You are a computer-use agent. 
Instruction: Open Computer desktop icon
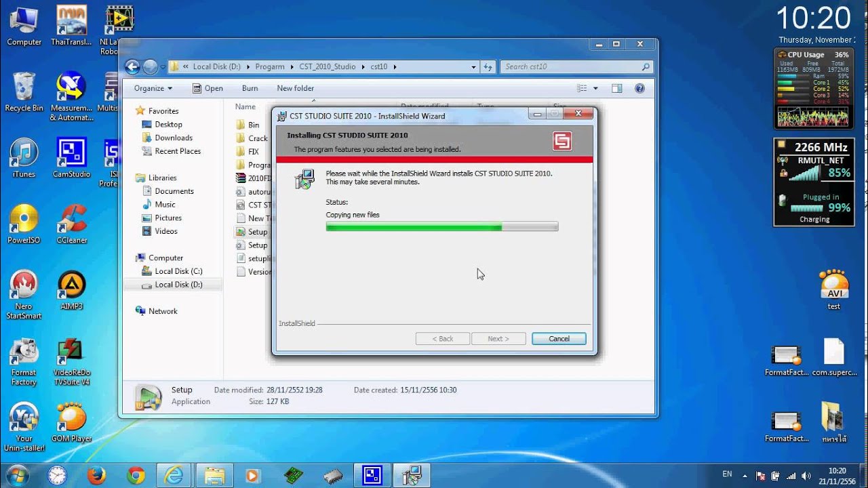tap(24, 26)
